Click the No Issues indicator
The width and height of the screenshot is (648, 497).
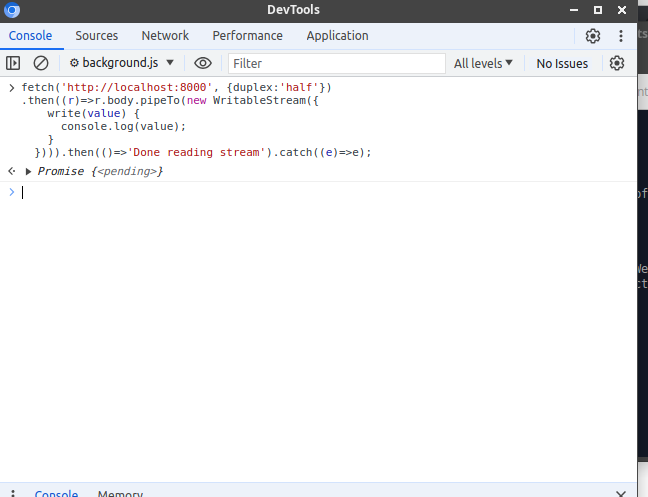point(562,64)
